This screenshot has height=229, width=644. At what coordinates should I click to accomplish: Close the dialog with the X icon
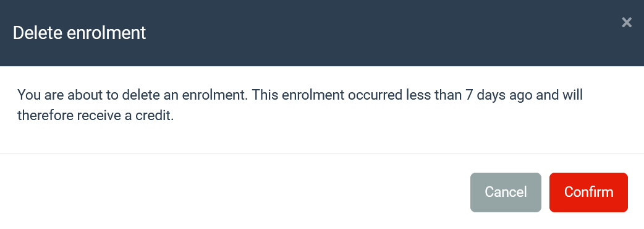(626, 22)
